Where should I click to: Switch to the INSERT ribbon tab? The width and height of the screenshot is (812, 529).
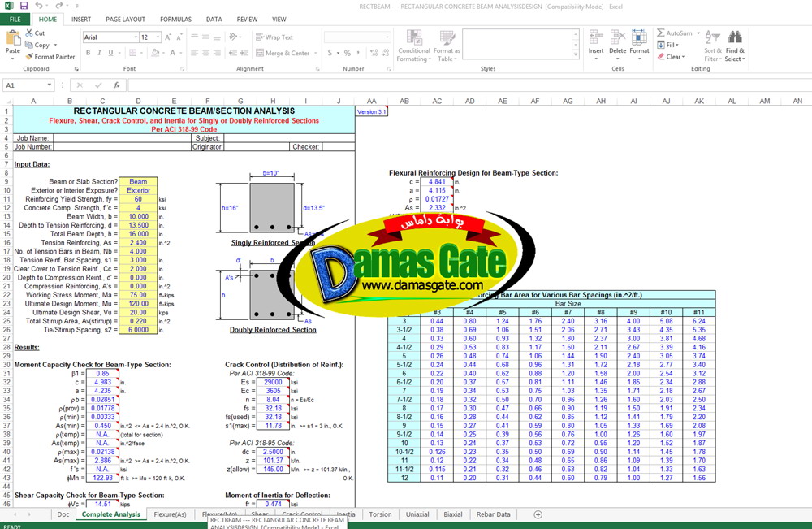(x=80, y=20)
